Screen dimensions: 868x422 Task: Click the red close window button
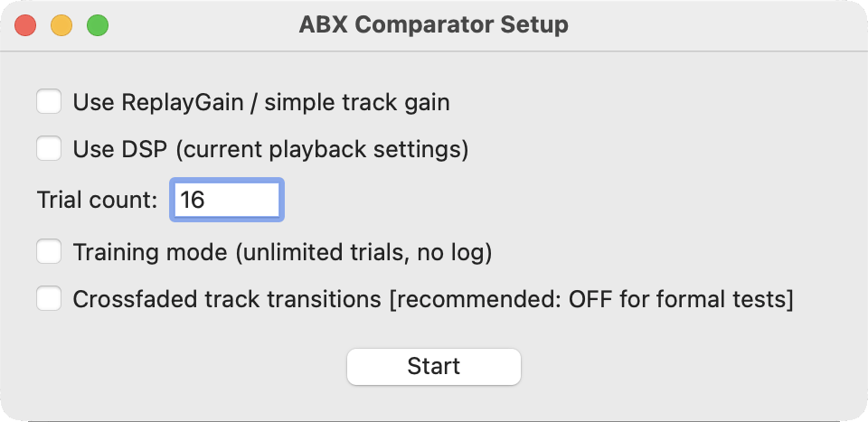point(25,25)
